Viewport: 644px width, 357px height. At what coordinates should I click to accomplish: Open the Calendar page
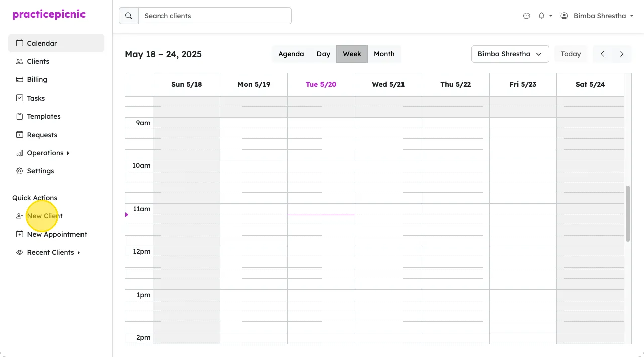[x=56, y=43]
